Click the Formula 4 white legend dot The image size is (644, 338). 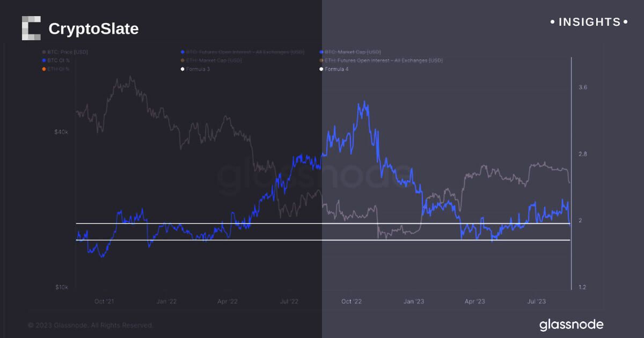[x=321, y=69]
